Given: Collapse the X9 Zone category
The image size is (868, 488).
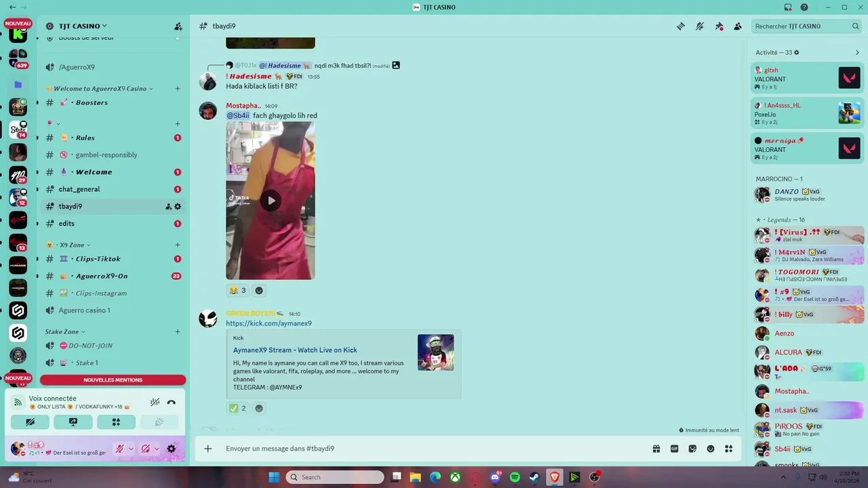Looking at the screenshot, I should [68, 245].
